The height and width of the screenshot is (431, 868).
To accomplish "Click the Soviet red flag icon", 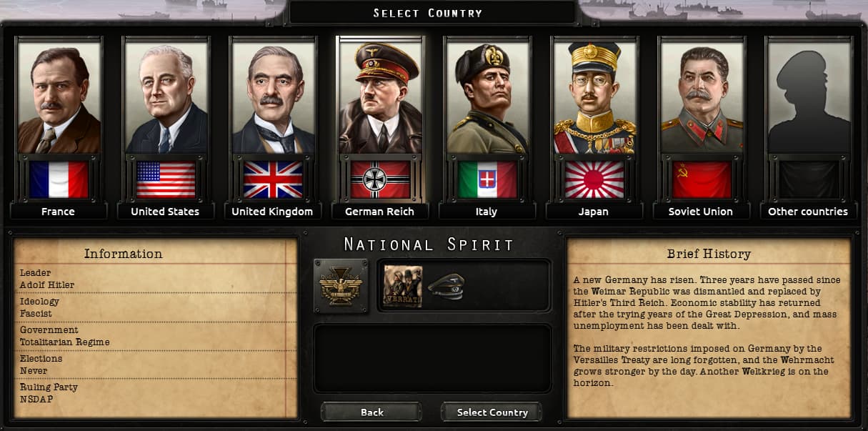I will pos(702,179).
